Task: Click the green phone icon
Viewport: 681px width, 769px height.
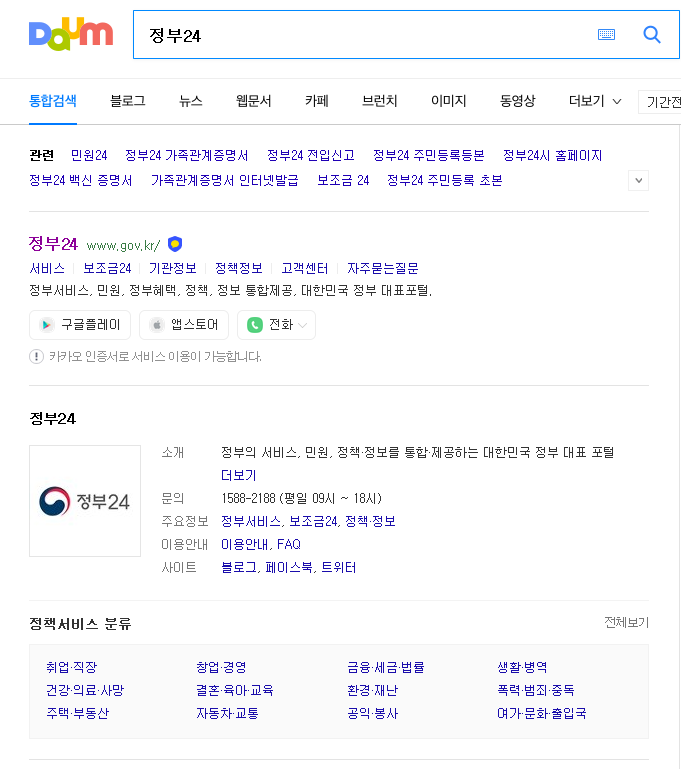Action: click(255, 325)
